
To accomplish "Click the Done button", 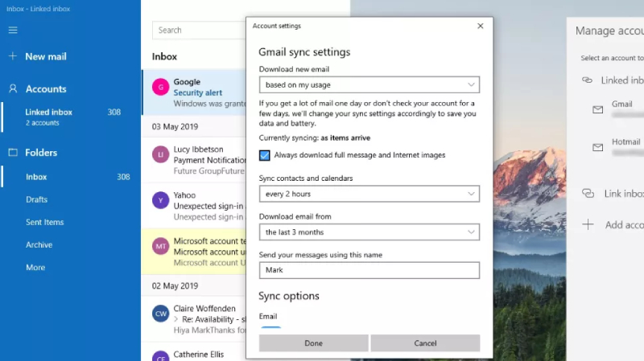I will [x=313, y=343].
